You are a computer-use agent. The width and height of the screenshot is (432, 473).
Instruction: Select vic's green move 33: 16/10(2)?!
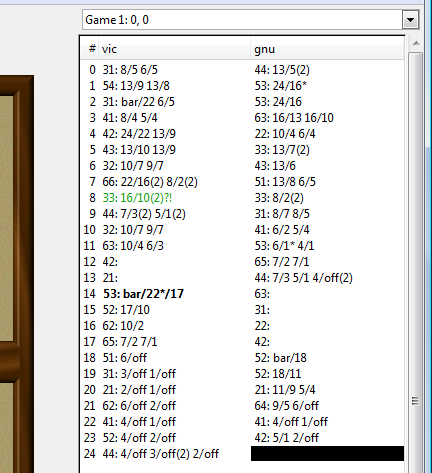[x=137, y=198]
